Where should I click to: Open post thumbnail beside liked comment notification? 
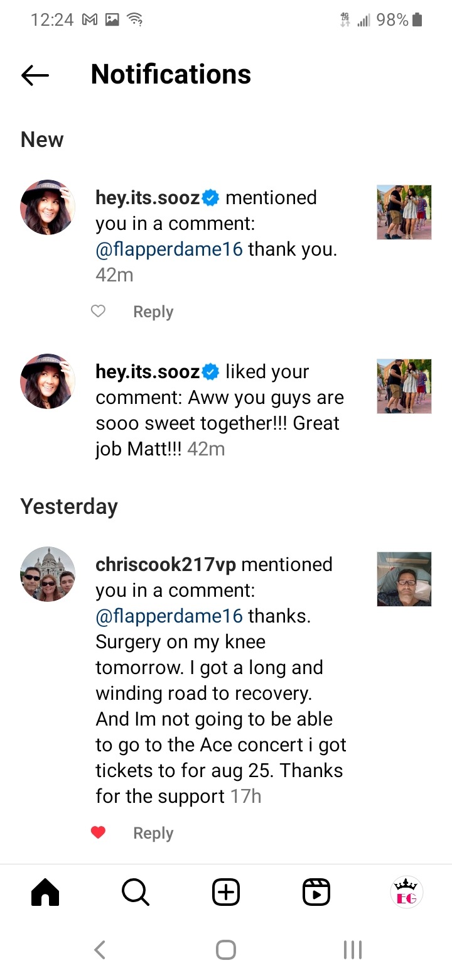404,386
